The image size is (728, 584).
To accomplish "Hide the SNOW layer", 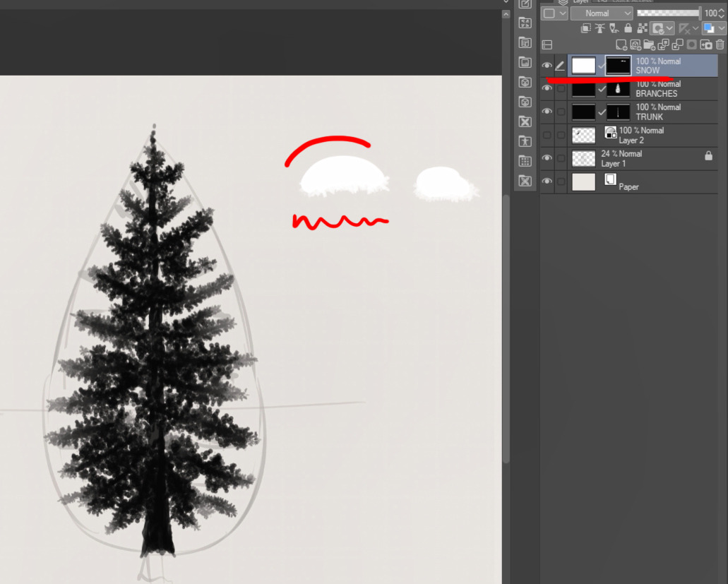I will click(x=547, y=66).
